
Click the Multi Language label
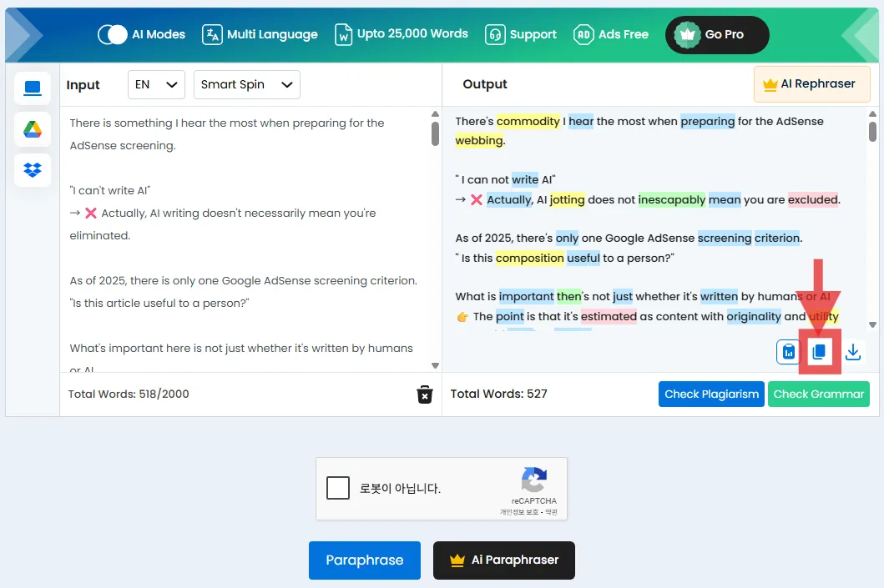(x=272, y=34)
